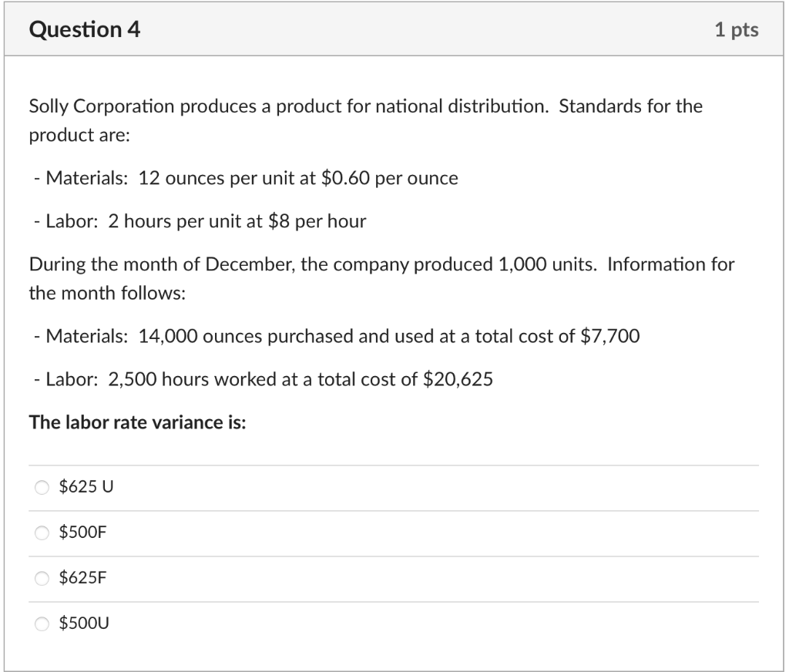Click the "$625 U" answer label text

point(86,487)
